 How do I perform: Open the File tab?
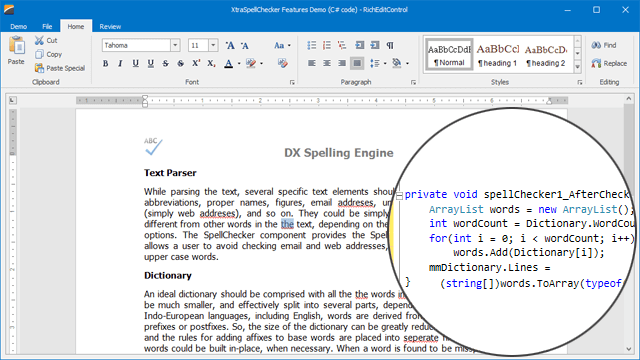[47, 27]
